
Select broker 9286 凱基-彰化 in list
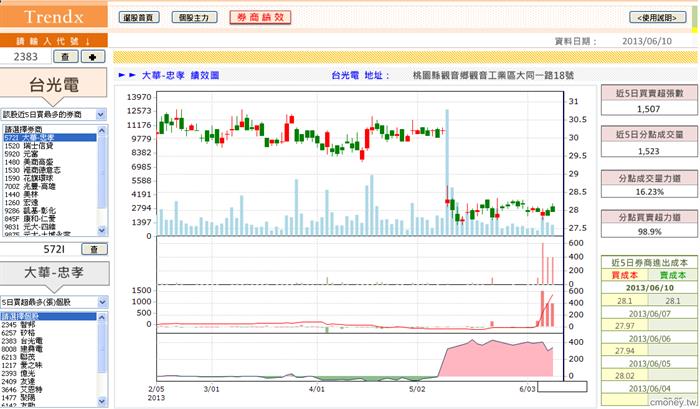click(50, 210)
